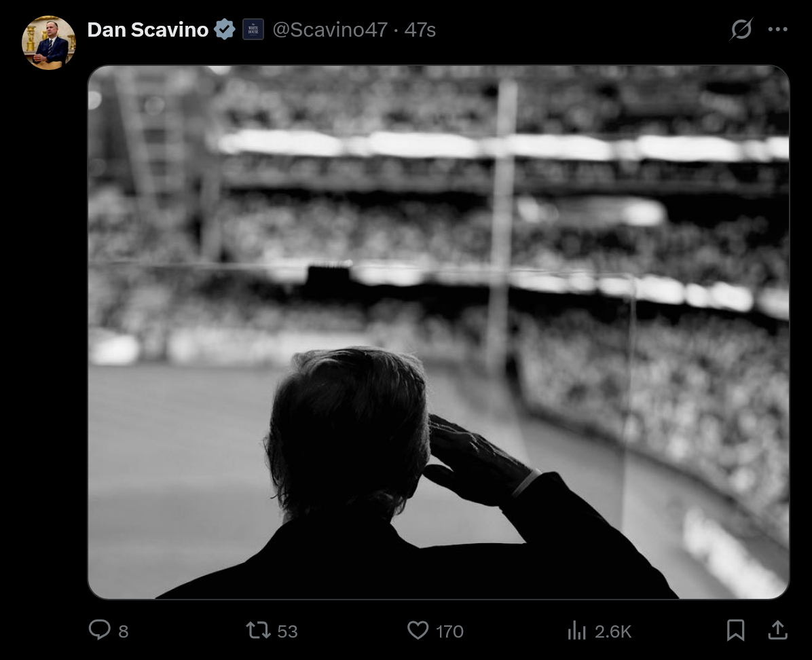This screenshot has width=812, height=660.
Task: Open Dan Scavino's profile from display name
Action: [147, 30]
